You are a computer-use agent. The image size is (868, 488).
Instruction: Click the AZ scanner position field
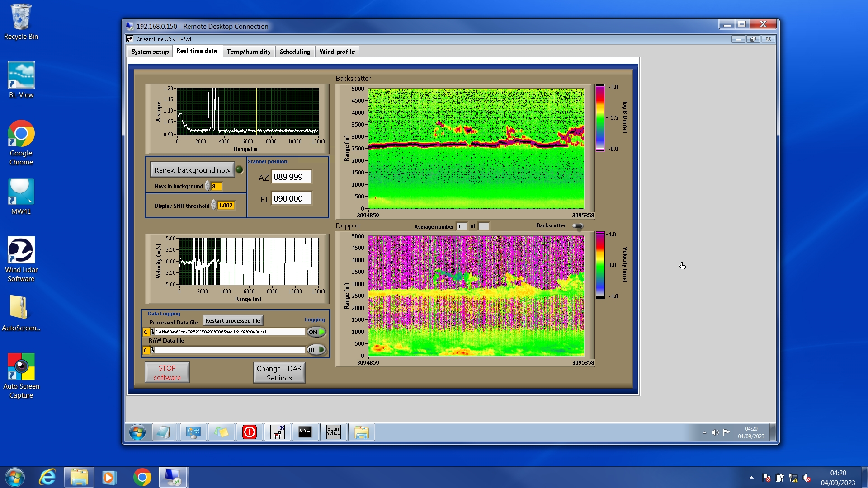point(291,177)
